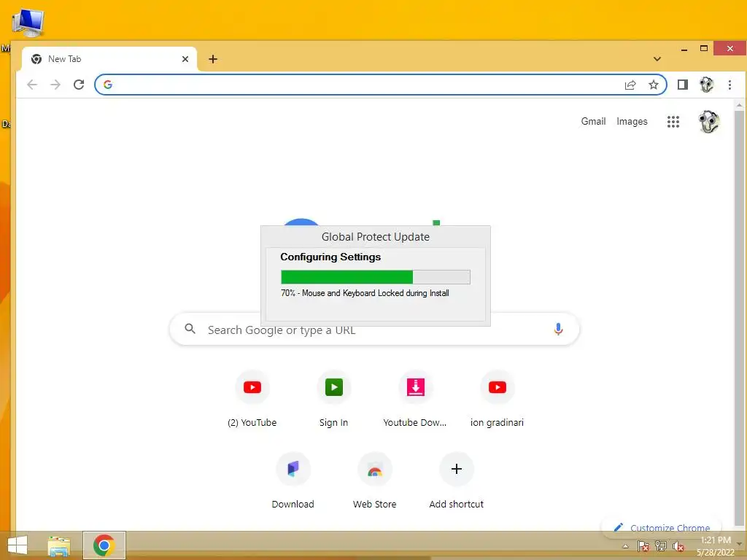Open the Windows Start button
The height and width of the screenshot is (560, 747).
coord(18,545)
